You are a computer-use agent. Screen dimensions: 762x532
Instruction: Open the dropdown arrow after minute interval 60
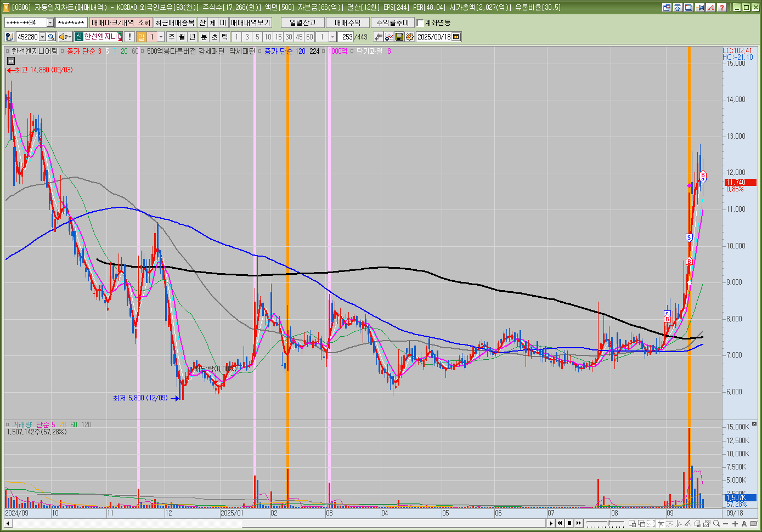click(x=332, y=37)
